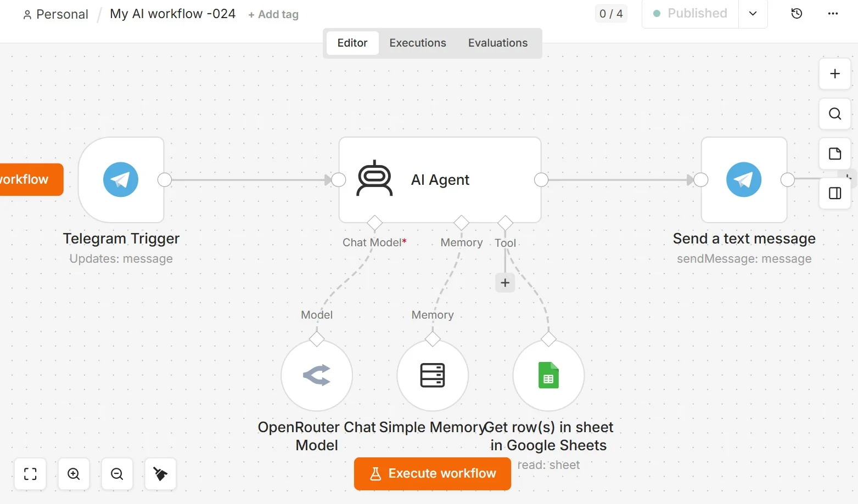Click the 0 / 4 counter badge
The width and height of the screenshot is (858, 504).
(611, 14)
